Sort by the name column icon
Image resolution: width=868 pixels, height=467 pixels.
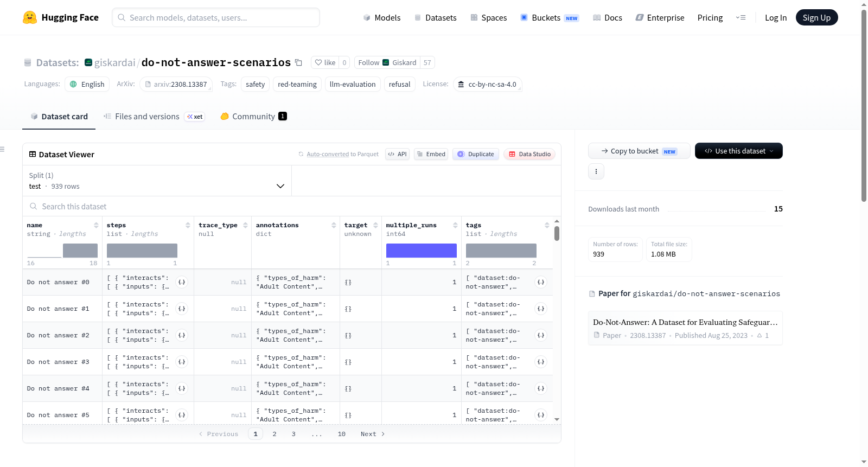(x=96, y=225)
